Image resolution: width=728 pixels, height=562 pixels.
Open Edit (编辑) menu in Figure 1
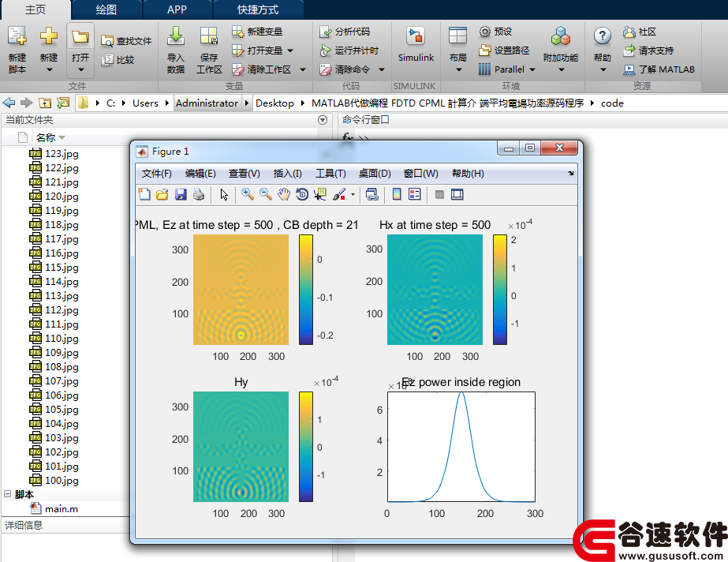click(x=200, y=173)
